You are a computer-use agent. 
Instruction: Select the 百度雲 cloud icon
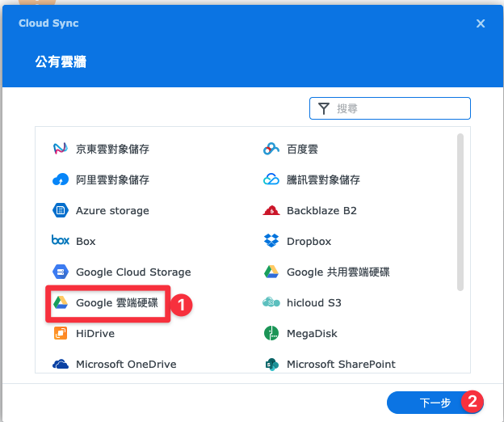[271, 149]
